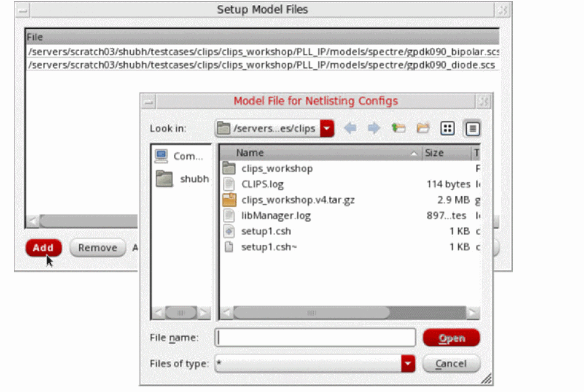Viewport: 584px width, 392px height.
Task: Click sidebar scroll left arrow
Action: (x=158, y=313)
